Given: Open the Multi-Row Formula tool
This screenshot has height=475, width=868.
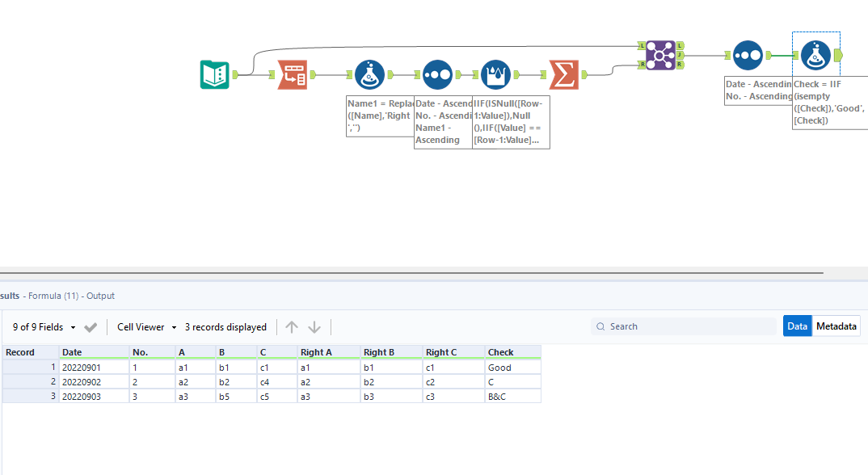Looking at the screenshot, I should click(495, 74).
